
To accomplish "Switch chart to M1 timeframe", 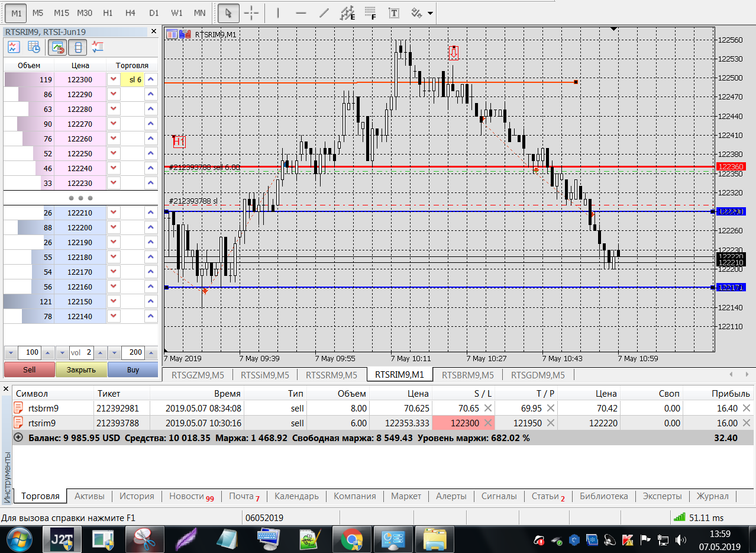I will [16, 12].
